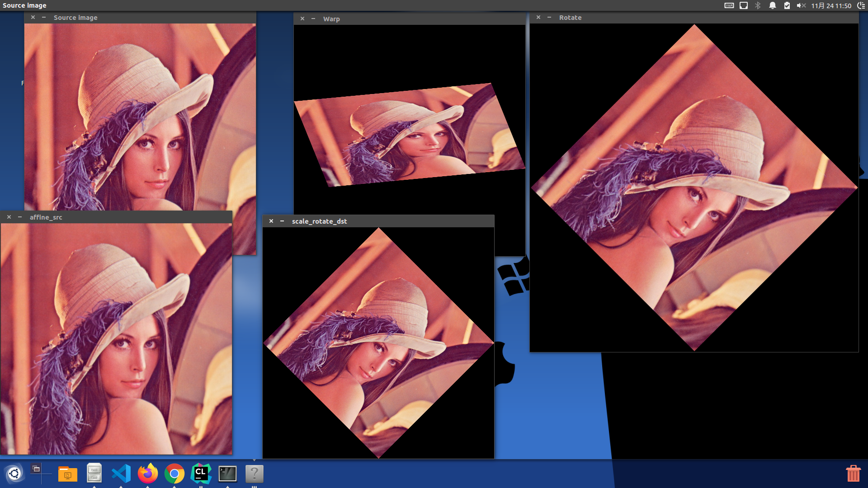The height and width of the screenshot is (488, 868).
Task: Focus the Rotate window title bar
Action: (694, 17)
